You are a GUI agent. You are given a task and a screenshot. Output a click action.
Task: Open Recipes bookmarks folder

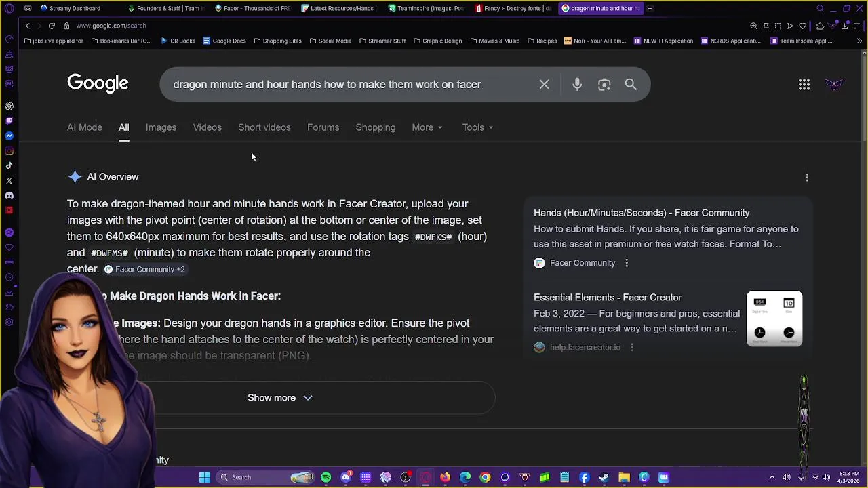point(542,41)
